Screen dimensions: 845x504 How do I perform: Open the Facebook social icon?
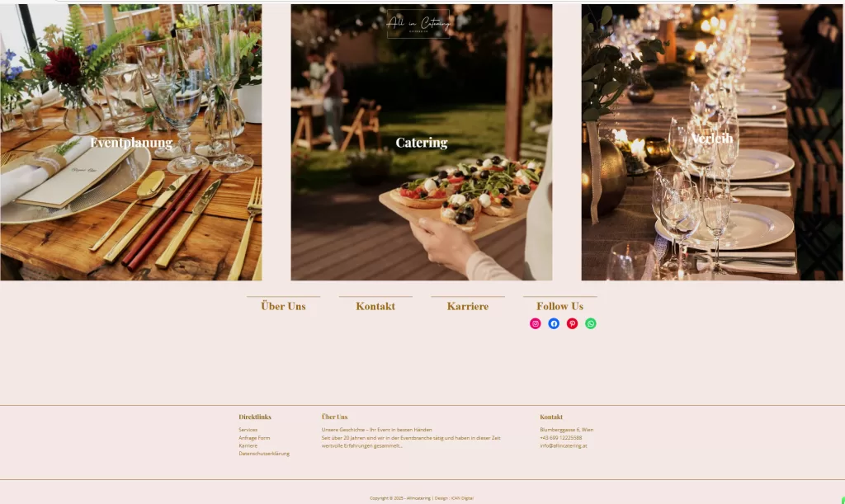pos(554,323)
